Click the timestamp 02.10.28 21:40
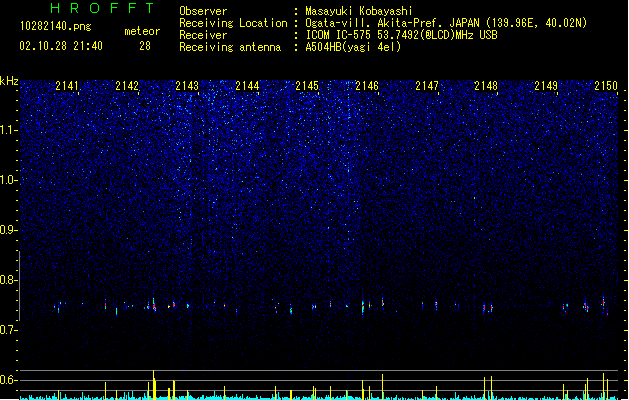 tap(61, 46)
